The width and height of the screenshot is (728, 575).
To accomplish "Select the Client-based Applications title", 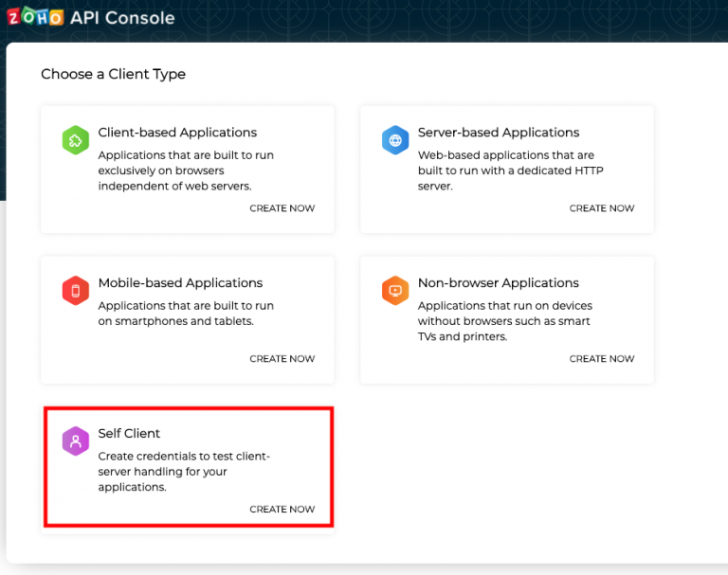I will point(177,133).
